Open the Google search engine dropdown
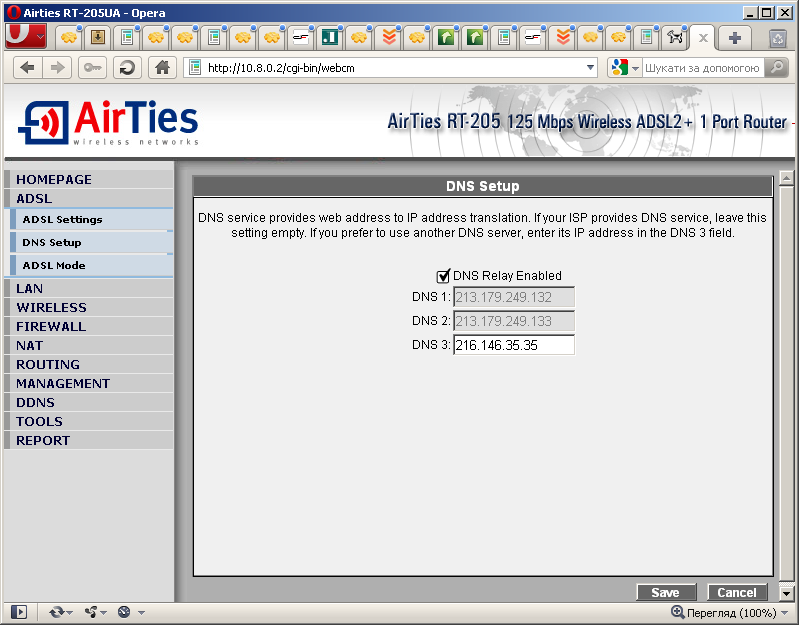 tap(624, 68)
